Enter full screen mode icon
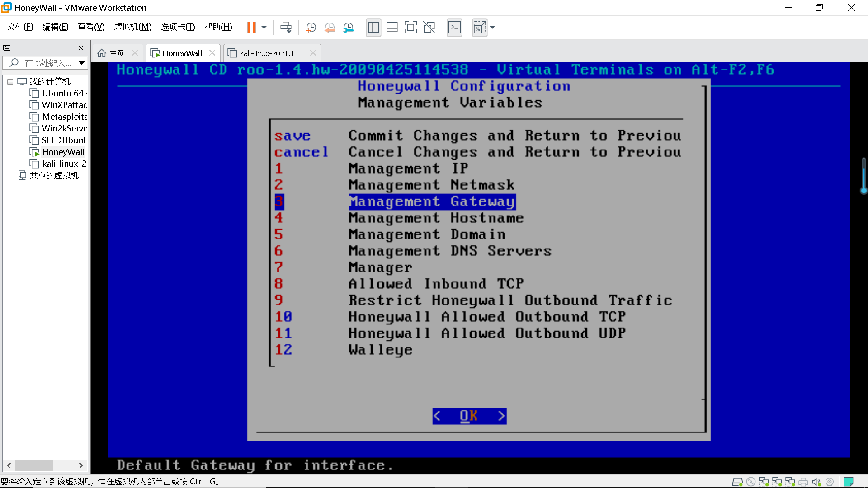Screen dimensions: 868x488 410,28
